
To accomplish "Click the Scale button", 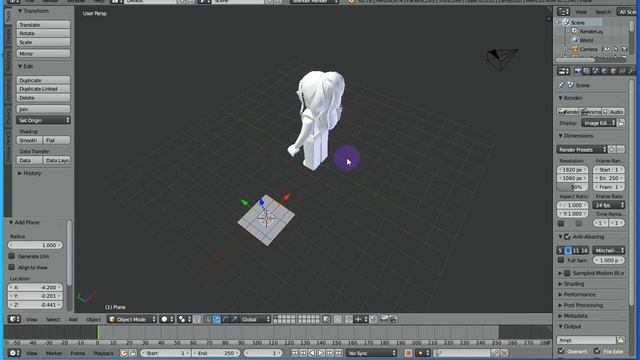I will pos(43,42).
